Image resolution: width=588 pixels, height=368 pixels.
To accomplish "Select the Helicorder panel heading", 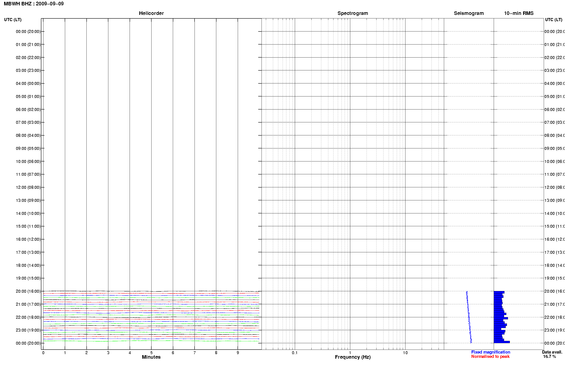I will (151, 13).
